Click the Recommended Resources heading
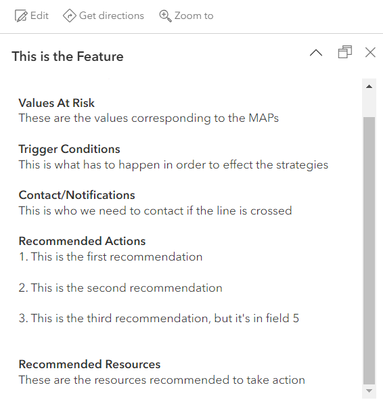The width and height of the screenshot is (383, 400). [90, 364]
